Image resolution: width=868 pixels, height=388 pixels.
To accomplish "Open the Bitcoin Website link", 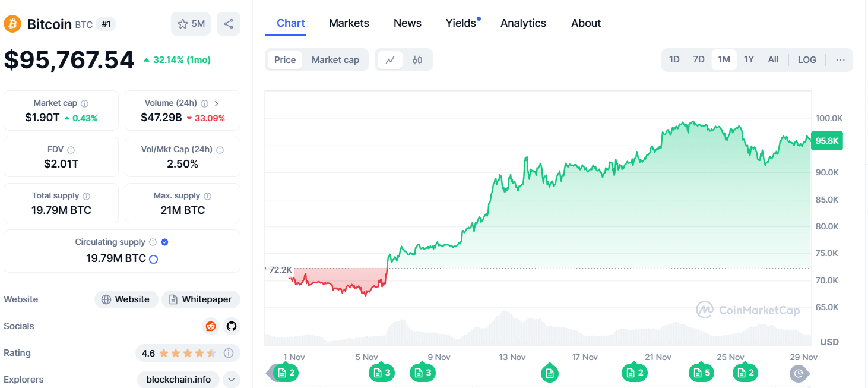I will coord(126,299).
